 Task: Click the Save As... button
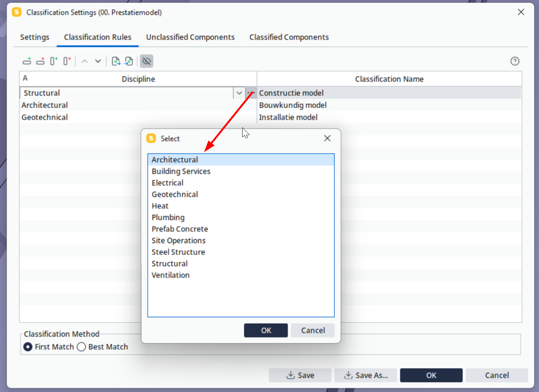tap(366, 375)
